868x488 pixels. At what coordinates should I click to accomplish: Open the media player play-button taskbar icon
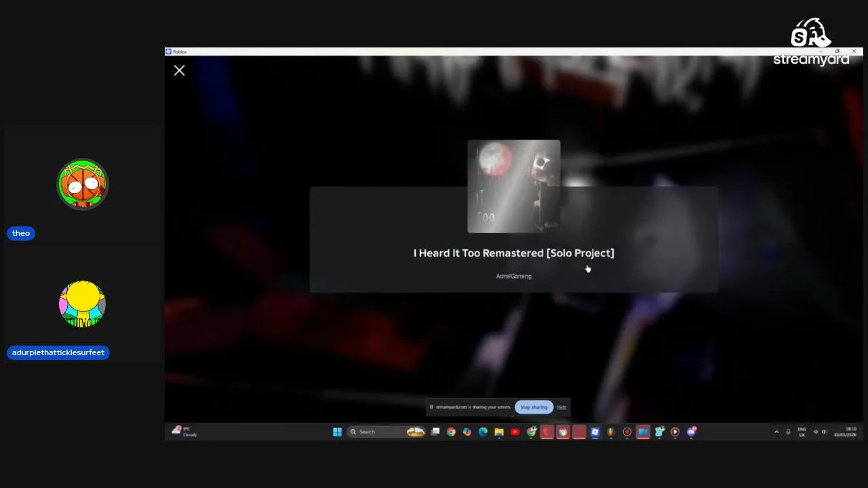[675, 432]
